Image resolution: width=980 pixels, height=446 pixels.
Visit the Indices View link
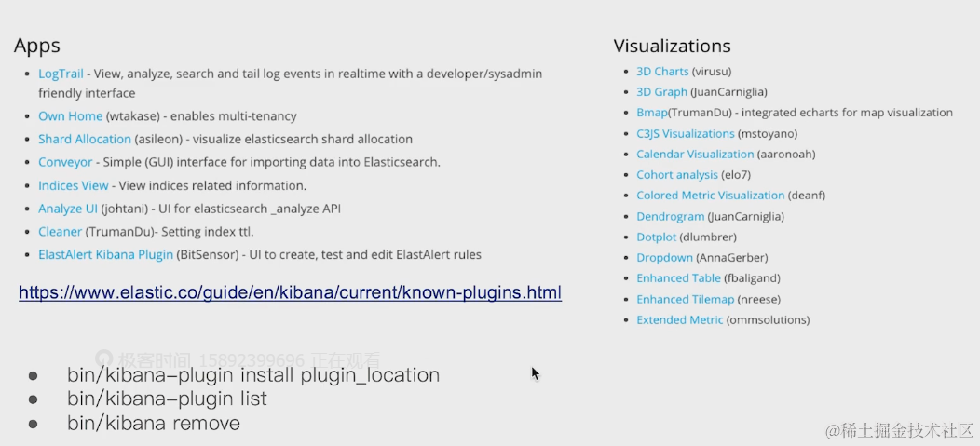pyautogui.click(x=73, y=185)
